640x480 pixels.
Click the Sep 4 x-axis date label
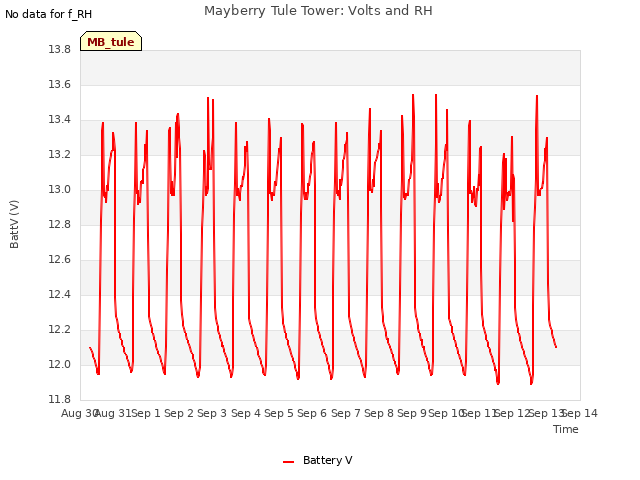pyautogui.click(x=246, y=413)
